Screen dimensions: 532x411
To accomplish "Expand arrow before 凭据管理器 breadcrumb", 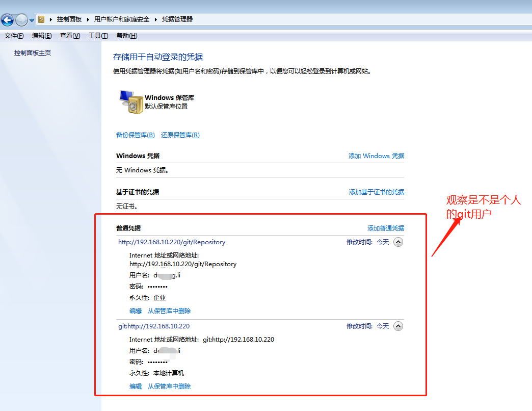I will point(156,19).
